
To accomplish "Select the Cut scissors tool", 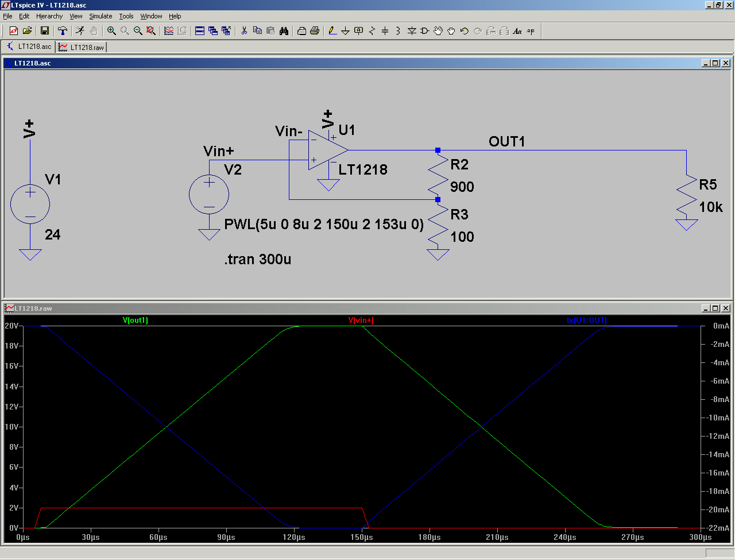I will 244,31.
